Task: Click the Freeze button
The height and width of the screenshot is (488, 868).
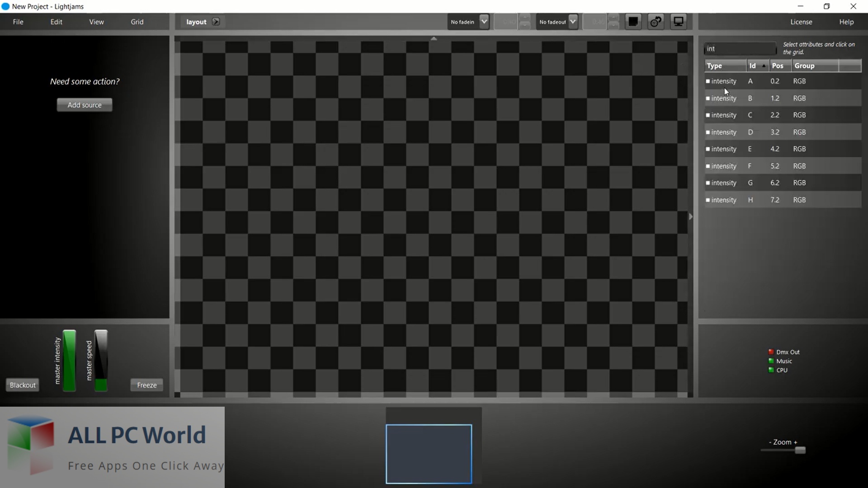Action: click(146, 385)
